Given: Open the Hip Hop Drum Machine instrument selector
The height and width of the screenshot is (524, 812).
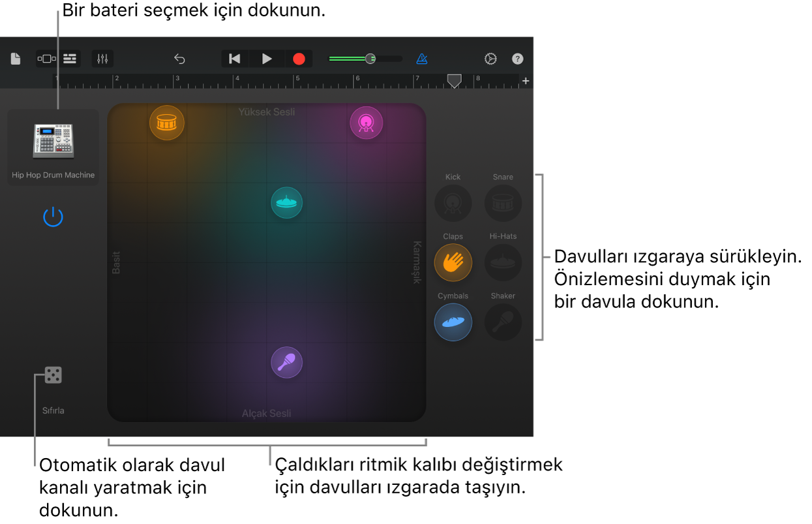Looking at the screenshot, I should [53, 140].
